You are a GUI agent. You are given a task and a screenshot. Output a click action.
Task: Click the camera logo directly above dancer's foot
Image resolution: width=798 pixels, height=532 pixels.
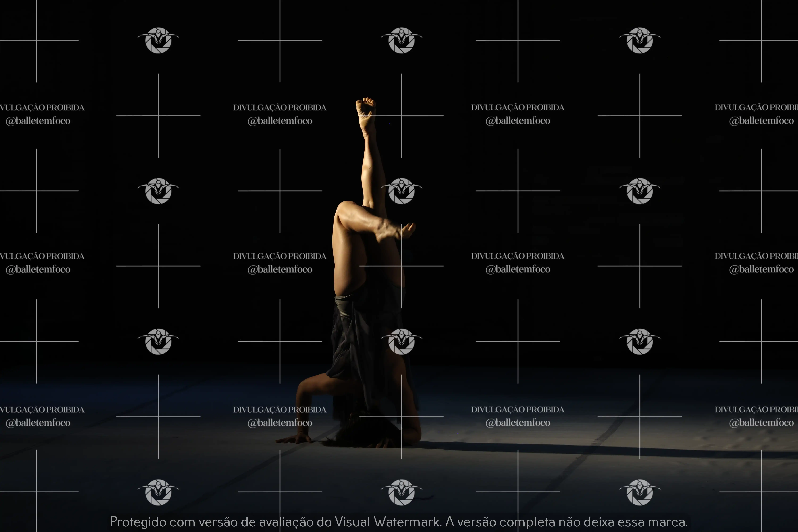click(x=401, y=40)
